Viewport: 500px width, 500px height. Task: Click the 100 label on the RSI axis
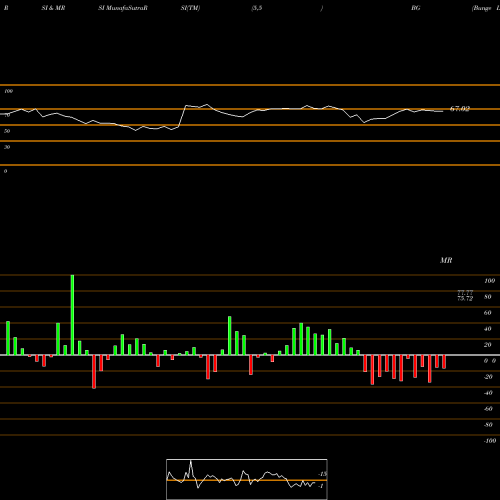tap(8, 91)
